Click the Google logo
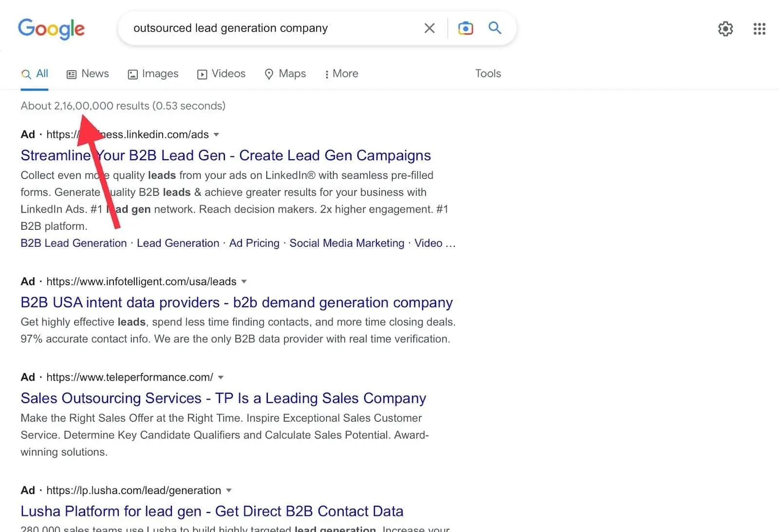The height and width of the screenshot is (532, 779). click(x=51, y=29)
